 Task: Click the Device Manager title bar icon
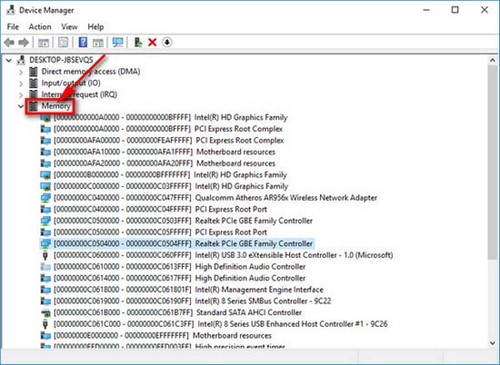[11, 10]
